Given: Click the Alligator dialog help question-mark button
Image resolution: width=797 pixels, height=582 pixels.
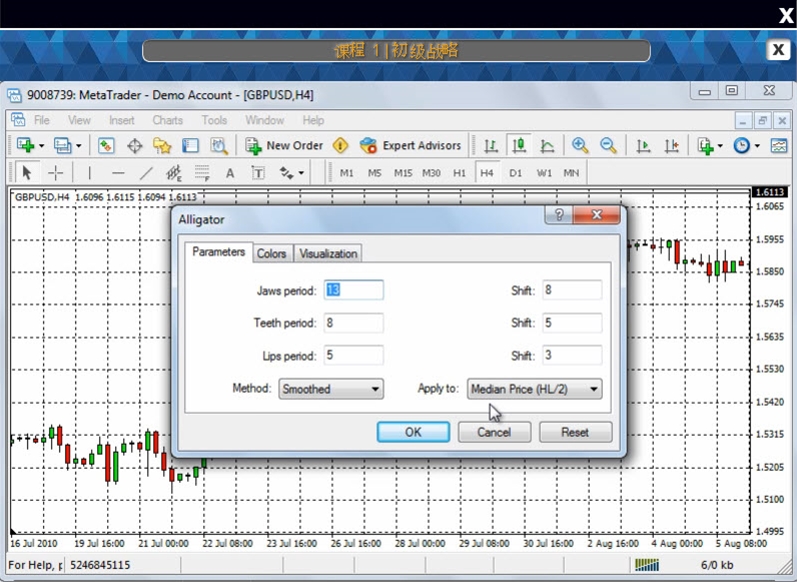Looking at the screenshot, I should (559, 215).
